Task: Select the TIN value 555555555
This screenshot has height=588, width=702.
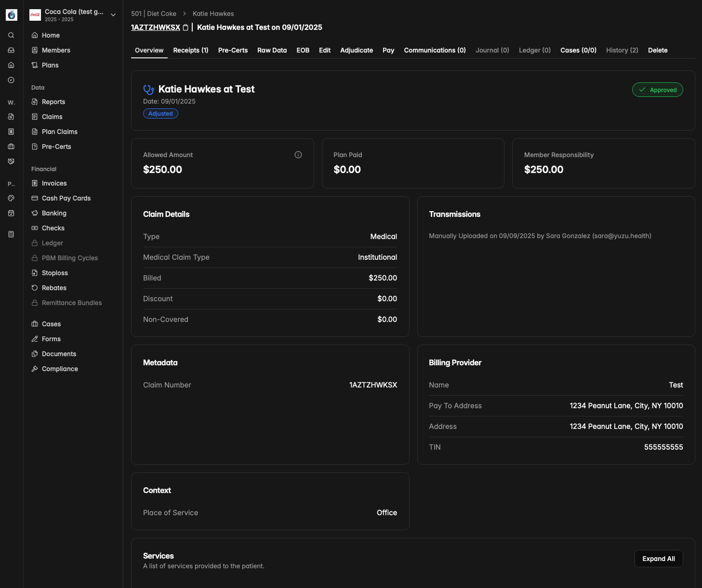Action: tap(663, 447)
